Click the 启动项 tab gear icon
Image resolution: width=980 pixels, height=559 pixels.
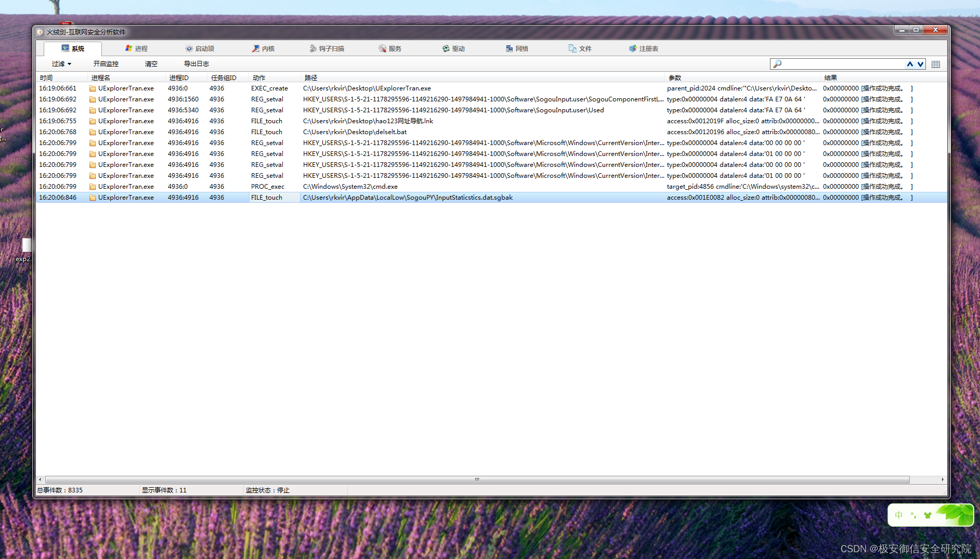[x=189, y=48]
